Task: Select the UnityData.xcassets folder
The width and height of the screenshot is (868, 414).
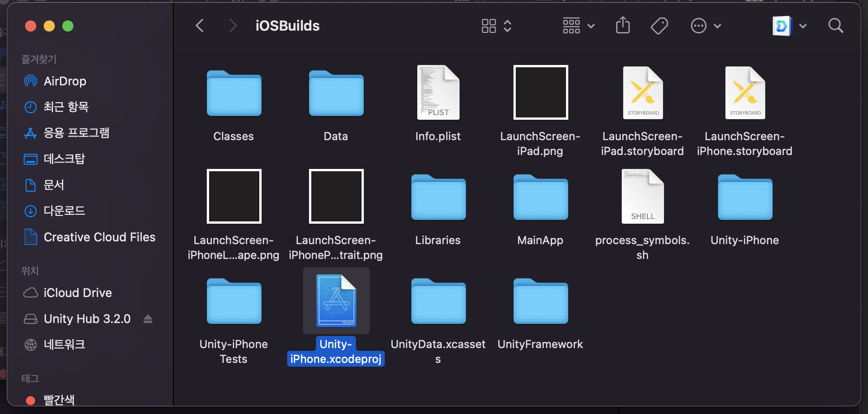Action: pos(438,301)
